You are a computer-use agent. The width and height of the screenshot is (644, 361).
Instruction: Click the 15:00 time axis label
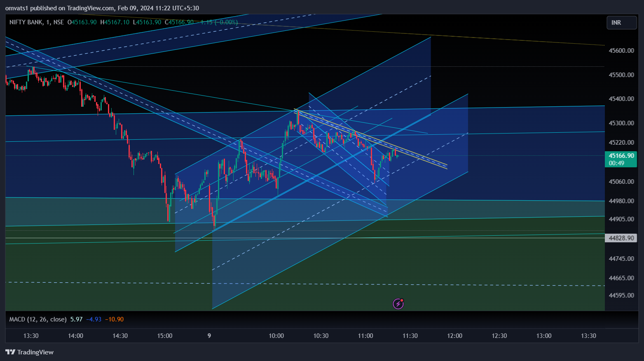[x=165, y=336]
